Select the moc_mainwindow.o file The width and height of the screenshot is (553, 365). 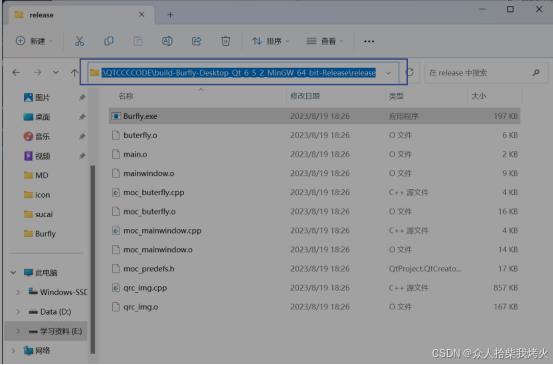pos(315,249)
